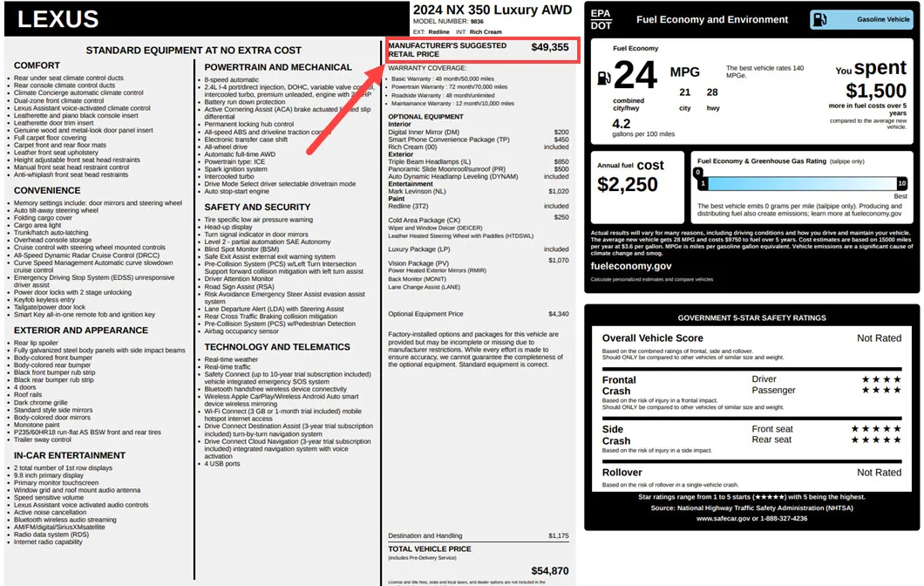
Task: Click the EPA/DOT logo
Action: pos(601,18)
